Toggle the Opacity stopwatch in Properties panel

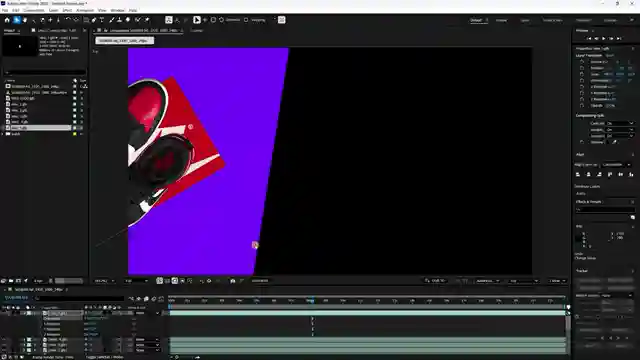click(x=582, y=105)
